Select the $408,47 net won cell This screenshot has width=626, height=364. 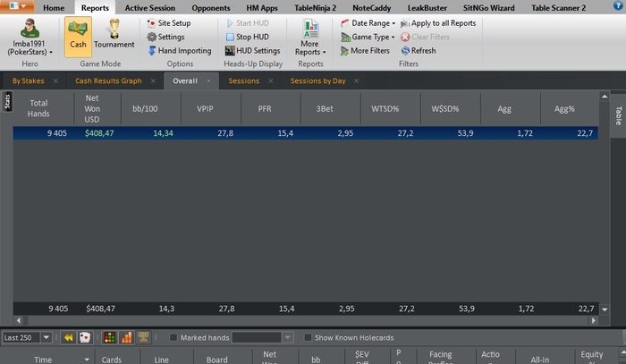[x=99, y=133]
